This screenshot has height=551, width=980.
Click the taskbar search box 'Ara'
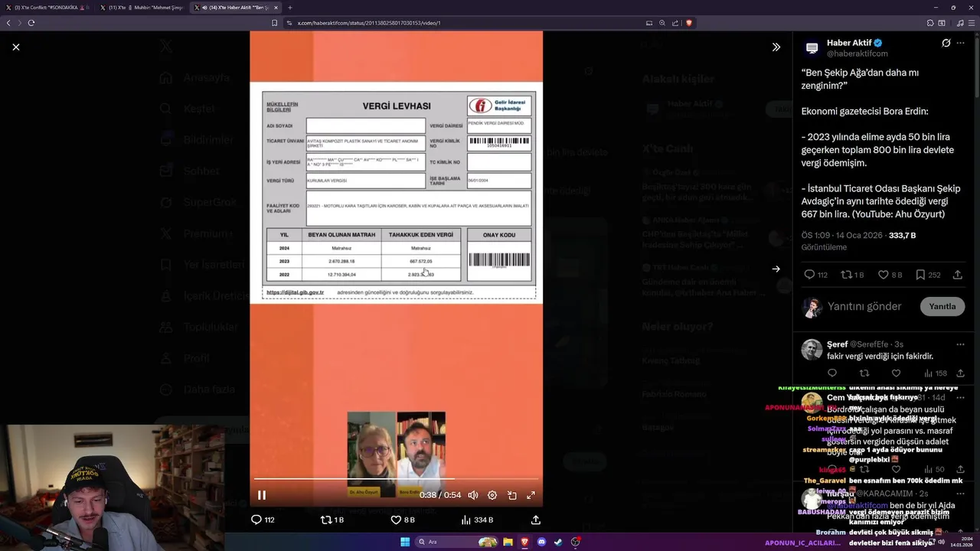pos(458,542)
